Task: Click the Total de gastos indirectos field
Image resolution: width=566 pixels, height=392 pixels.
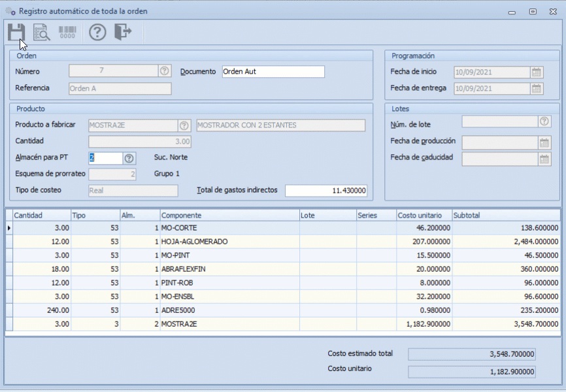Action: coord(326,191)
